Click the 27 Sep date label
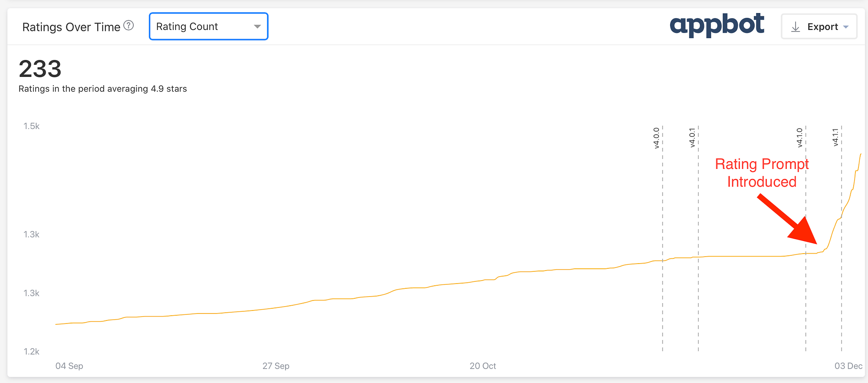The width and height of the screenshot is (868, 383). click(276, 366)
